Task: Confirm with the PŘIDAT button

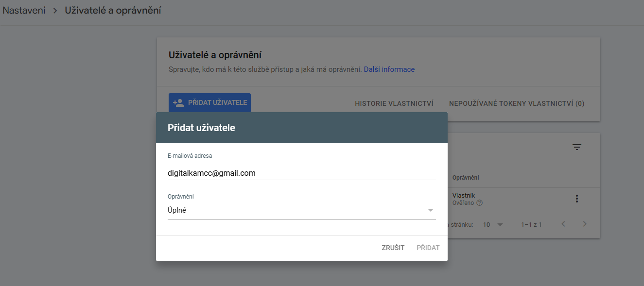Action: tap(428, 248)
